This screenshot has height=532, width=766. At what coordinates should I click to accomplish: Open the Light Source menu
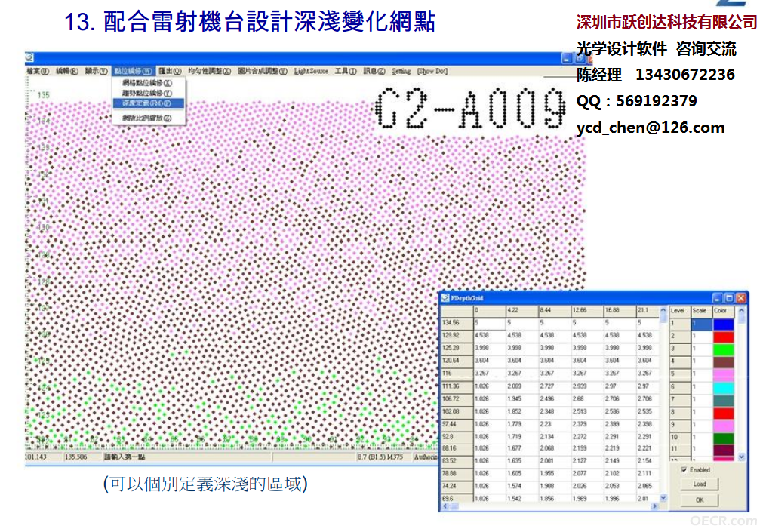pyautogui.click(x=311, y=72)
